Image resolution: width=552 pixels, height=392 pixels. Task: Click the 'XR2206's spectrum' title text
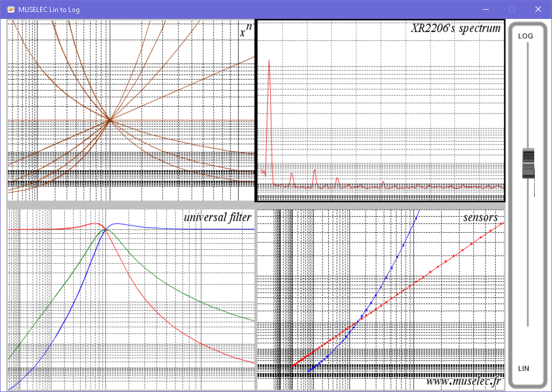coord(456,28)
